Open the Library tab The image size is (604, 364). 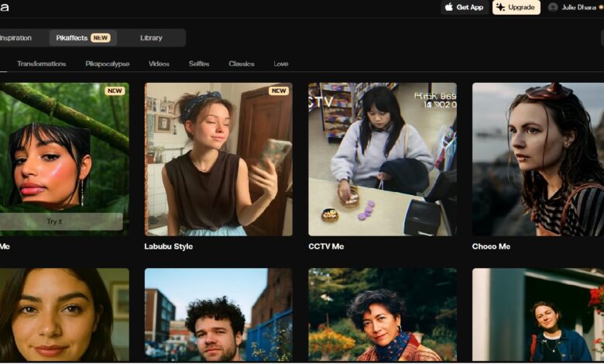click(x=151, y=38)
